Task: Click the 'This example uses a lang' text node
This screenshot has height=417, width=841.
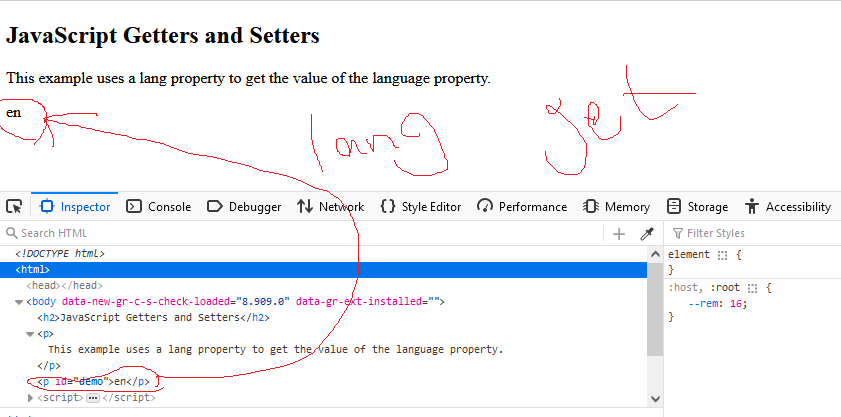Action: pos(276,349)
